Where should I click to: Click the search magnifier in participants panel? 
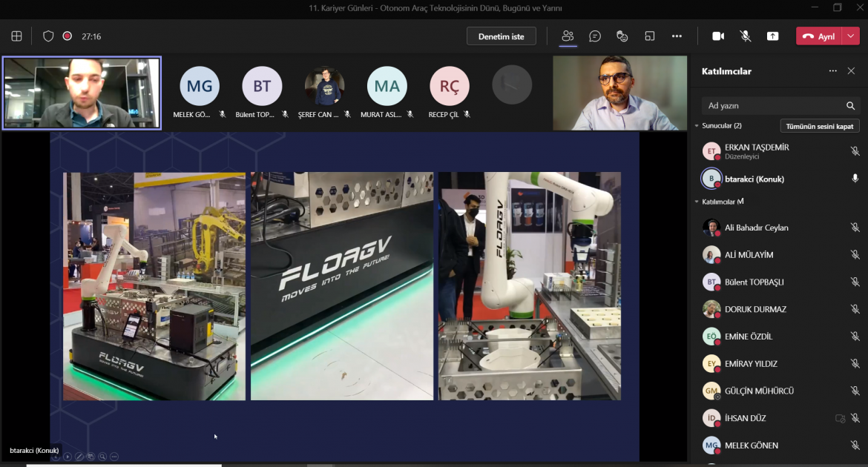pos(850,106)
